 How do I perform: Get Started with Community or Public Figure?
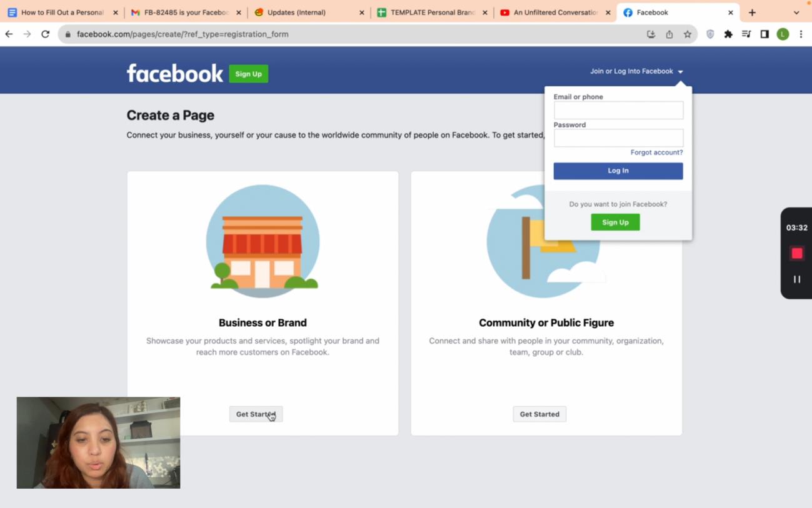click(x=539, y=414)
